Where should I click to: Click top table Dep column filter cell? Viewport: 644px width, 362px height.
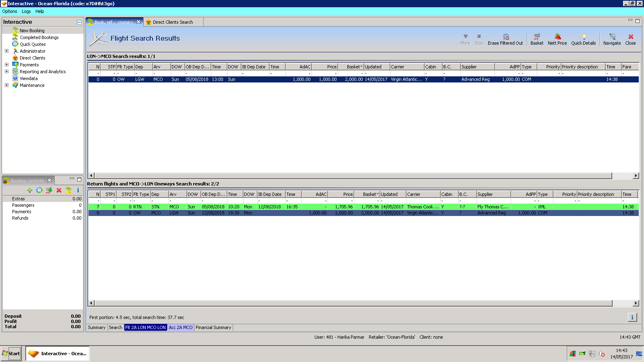[x=143, y=73]
